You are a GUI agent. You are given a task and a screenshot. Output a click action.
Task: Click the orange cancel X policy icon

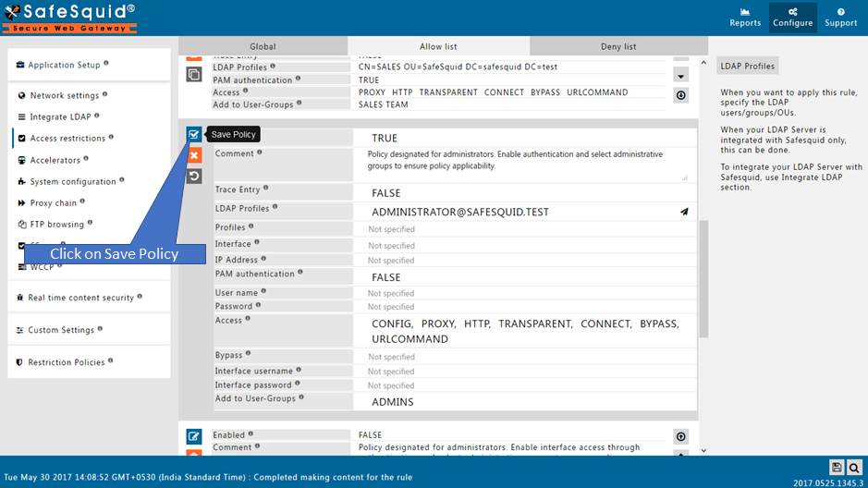click(194, 155)
